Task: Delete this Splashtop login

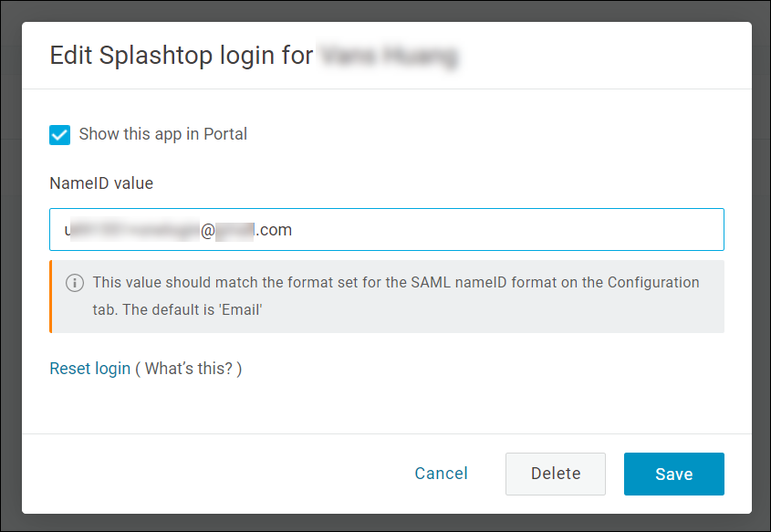Action: (x=556, y=474)
